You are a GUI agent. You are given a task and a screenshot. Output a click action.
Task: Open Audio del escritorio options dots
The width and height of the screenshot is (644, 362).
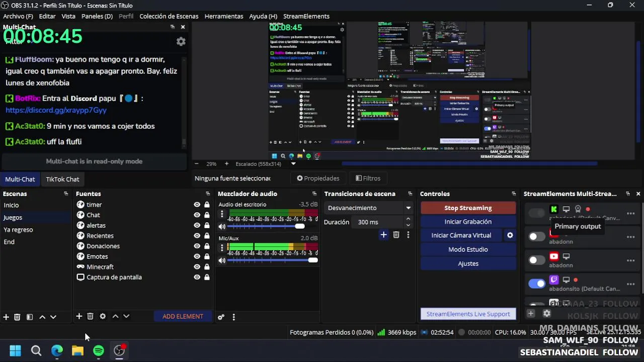point(222,214)
